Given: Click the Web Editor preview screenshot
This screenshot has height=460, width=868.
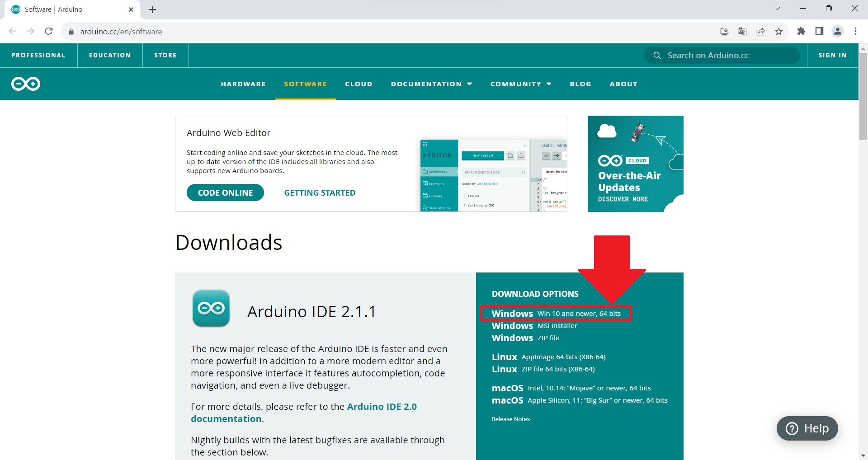Looking at the screenshot, I should (493, 175).
